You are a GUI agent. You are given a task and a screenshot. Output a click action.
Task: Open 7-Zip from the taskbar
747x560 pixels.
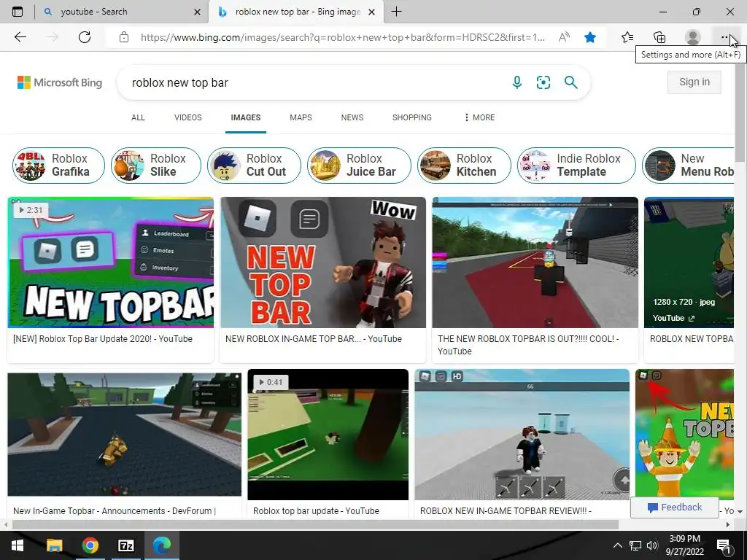click(x=125, y=545)
